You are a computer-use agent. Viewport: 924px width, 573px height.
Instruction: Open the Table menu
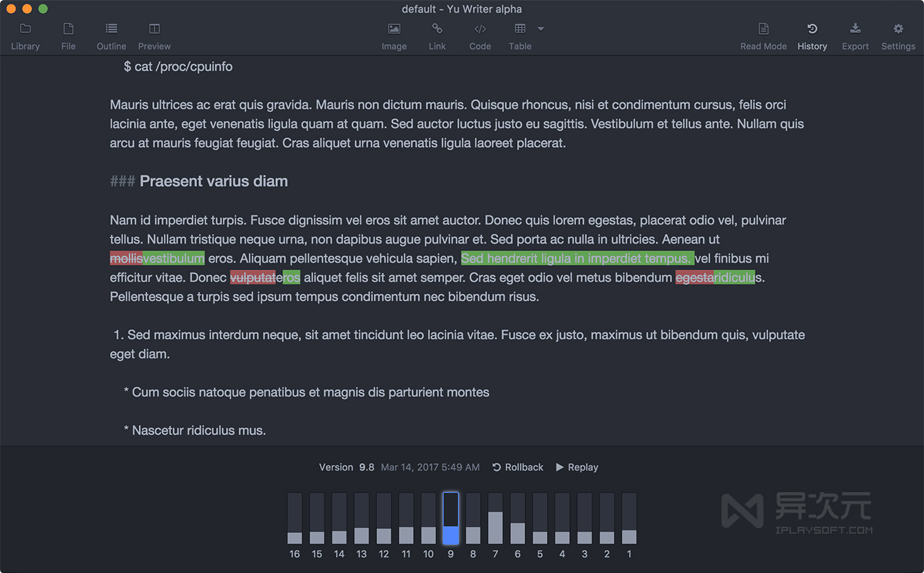tap(520, 35)
